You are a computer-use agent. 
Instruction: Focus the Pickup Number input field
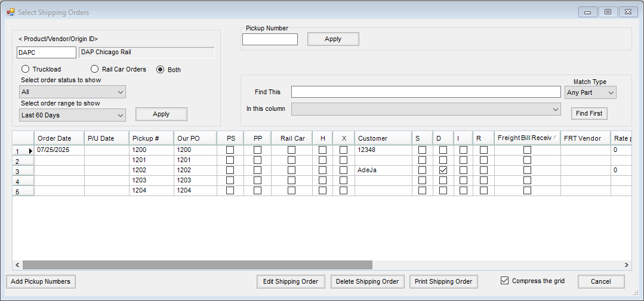coord(270,39)
